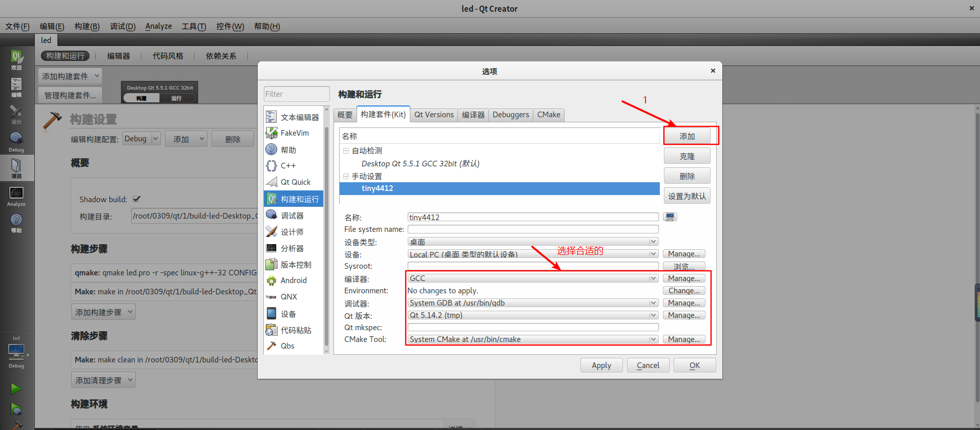Image resolution: width=980 pixels, height=430 pixels.
Task: Switch to the 编译器 tab
Action: coord(473,115)
